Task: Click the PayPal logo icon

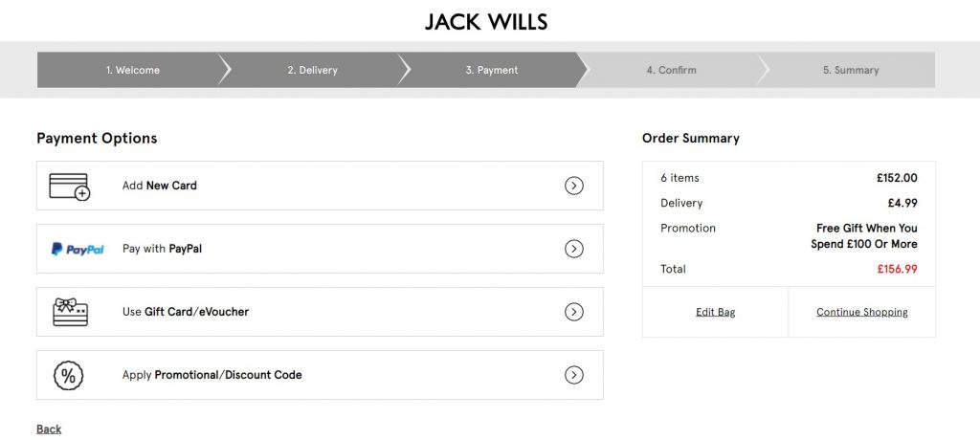Action: coord(78,249)
